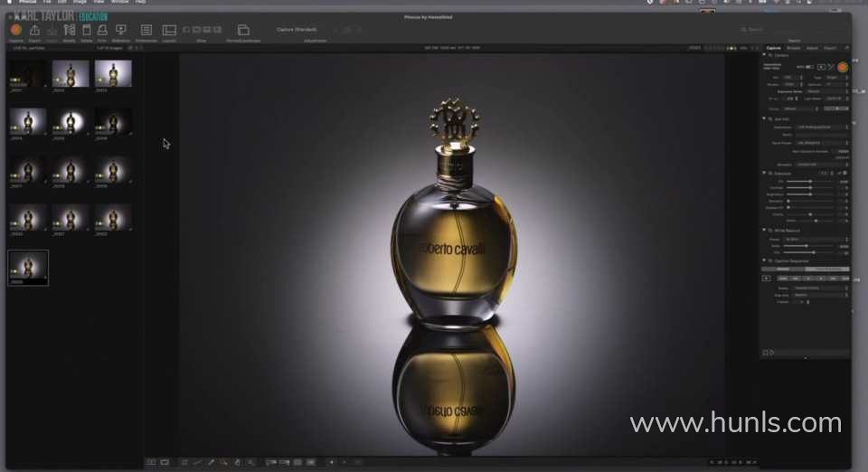This screenshot has width=868, height=472.
Task: Open the Window menu in the menu bar
Action: pyautogui.click(x=119, y=2)
